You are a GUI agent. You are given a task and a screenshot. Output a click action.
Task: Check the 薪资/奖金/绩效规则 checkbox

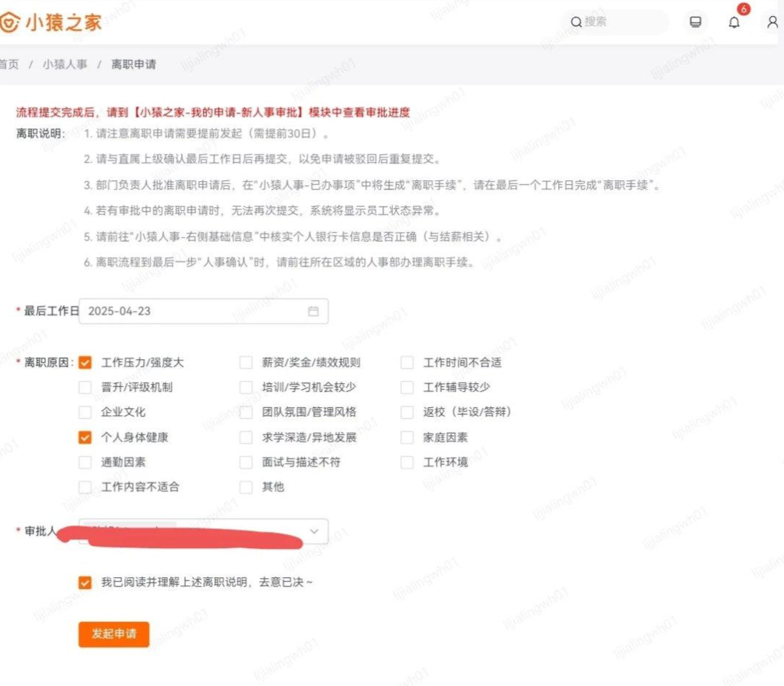[247, 361]
